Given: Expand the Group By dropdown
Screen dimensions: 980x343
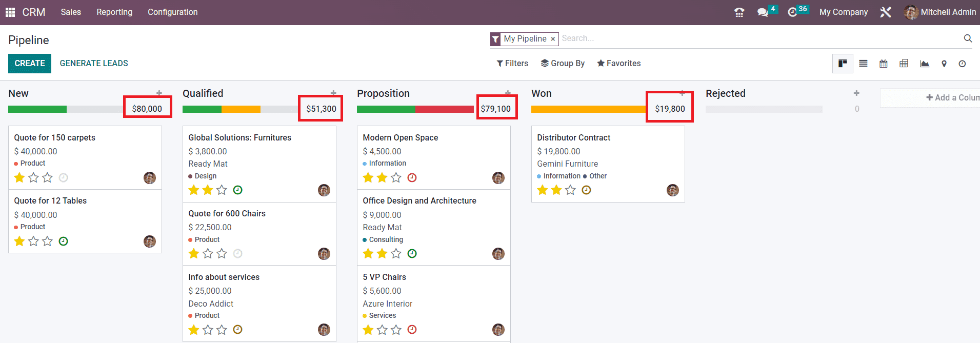Looking at the screenshot, I should (563, 64).
